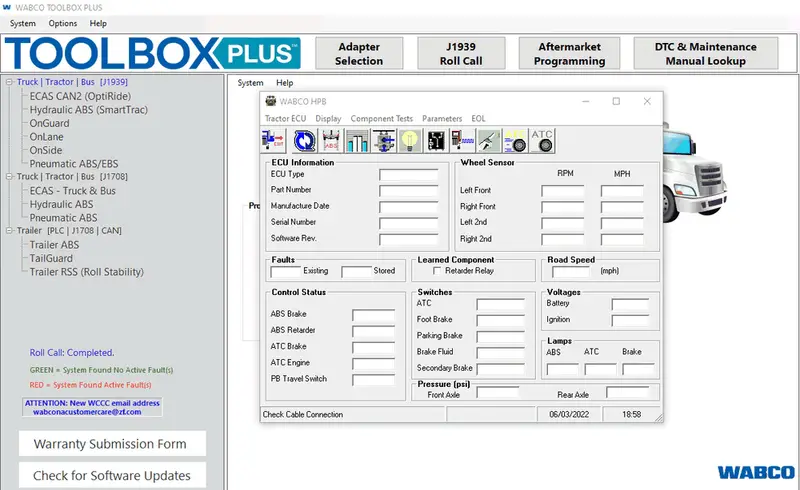Open the inner System menu beside Help
This screenshot has width=800, height=490.
[251, 83]
